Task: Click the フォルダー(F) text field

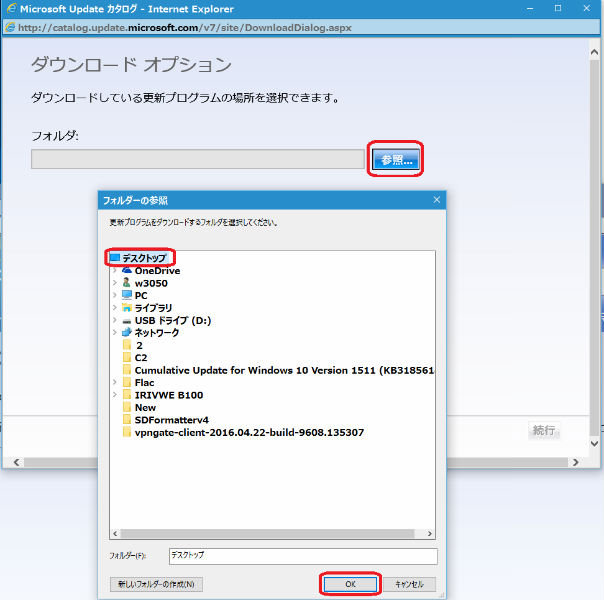Action: click(x=303, y=556)
